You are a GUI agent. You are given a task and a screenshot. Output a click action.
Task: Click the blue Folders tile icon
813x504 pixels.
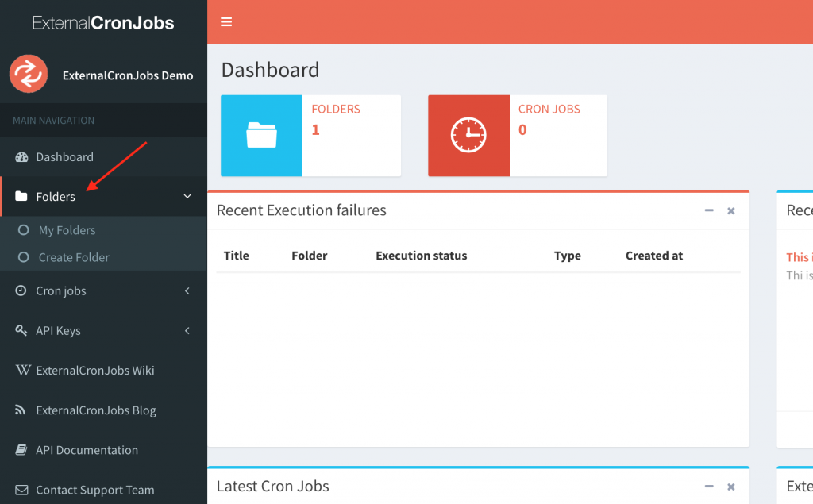pos(261,136)
